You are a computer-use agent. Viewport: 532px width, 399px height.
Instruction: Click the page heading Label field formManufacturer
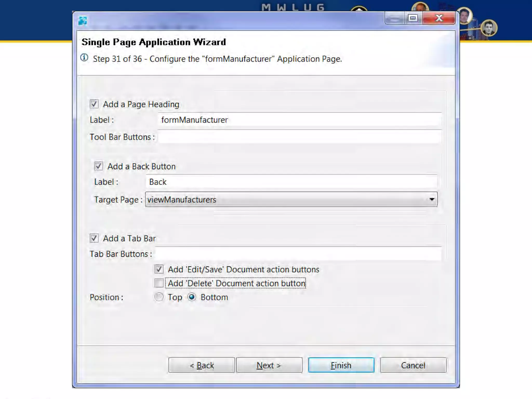coord(299,120)
